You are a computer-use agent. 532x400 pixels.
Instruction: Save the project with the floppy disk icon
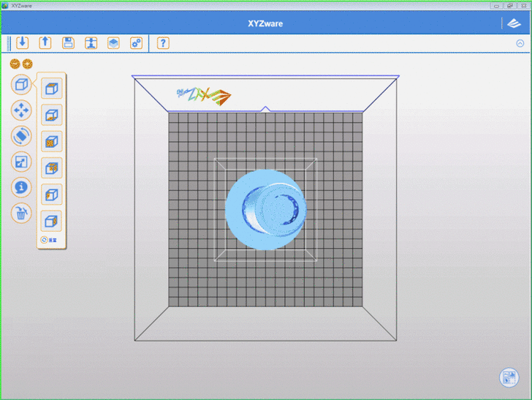pyautogui.click(x=68, y=43)
